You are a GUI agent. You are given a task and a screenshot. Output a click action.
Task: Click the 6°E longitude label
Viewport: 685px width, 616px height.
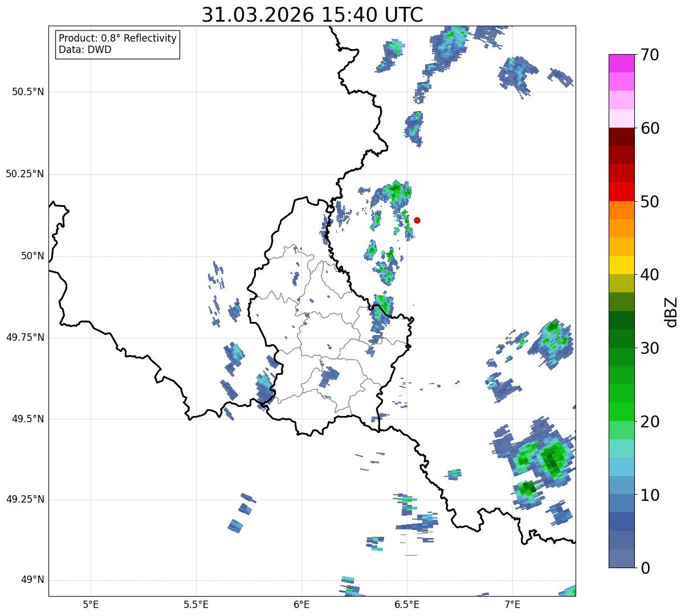click(x=301, y=604)
